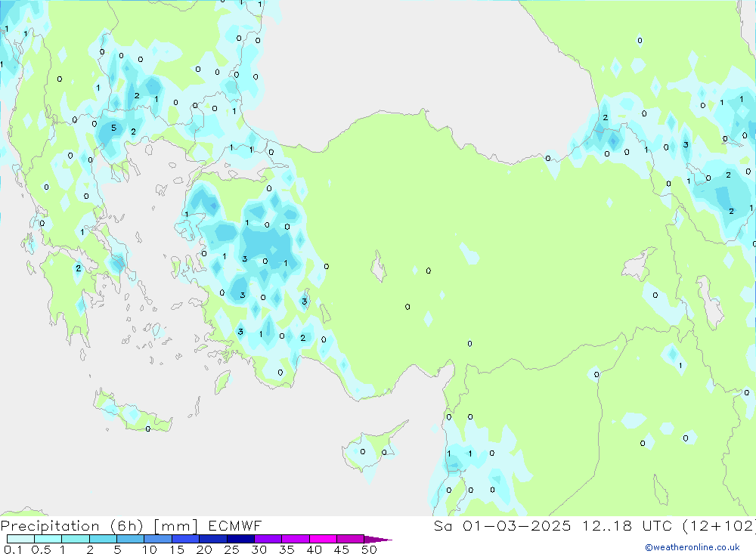Pick the 20–25 mm dark blue legend swatch
Screen dimensions: 756x554
(x=213, y=539)
